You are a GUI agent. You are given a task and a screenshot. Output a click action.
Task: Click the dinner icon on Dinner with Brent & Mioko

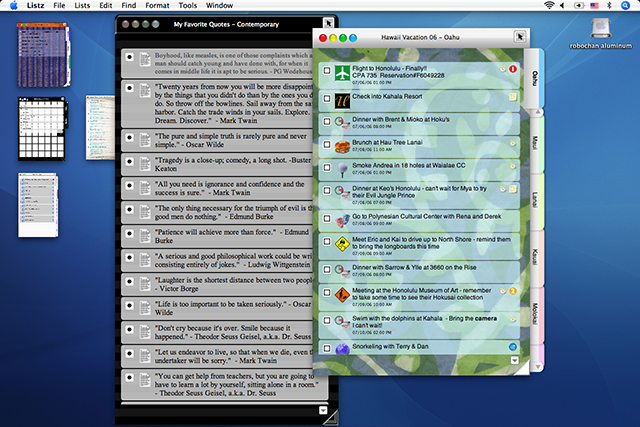coord(342,123)
